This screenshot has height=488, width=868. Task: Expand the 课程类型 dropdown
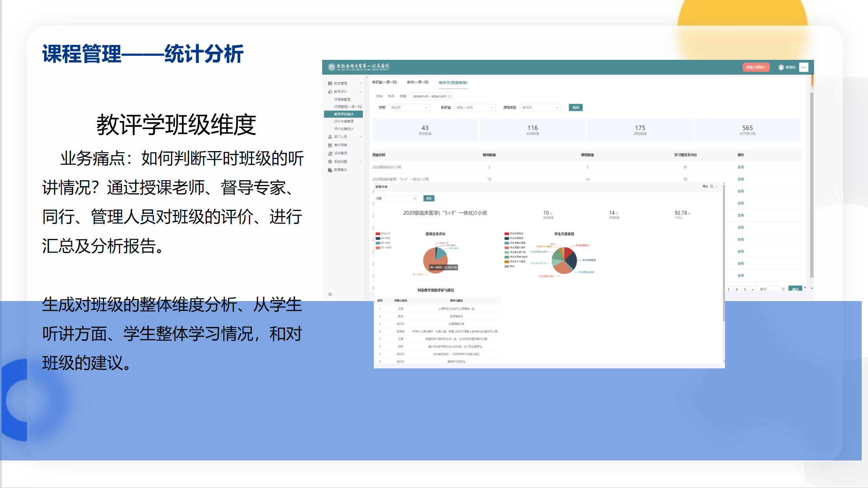[x=540, y=107]
